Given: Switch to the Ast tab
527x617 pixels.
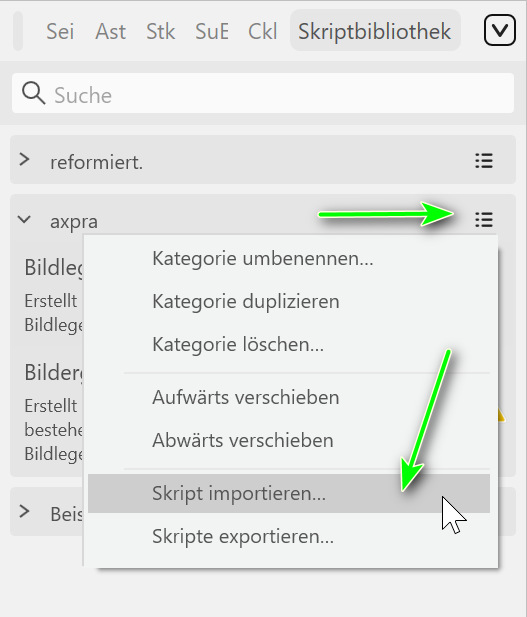Looking at the screenshot, I should (111, 31).
